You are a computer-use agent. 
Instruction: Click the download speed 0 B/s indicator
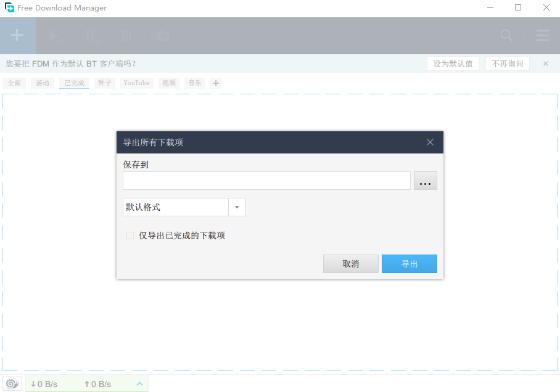(44, 384)
